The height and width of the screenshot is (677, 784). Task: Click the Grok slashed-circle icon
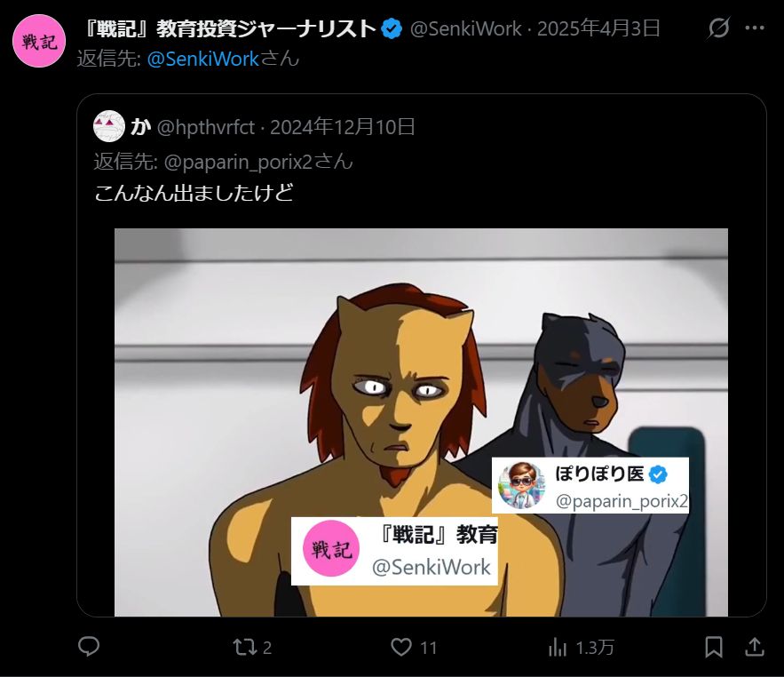pos(718,28)
